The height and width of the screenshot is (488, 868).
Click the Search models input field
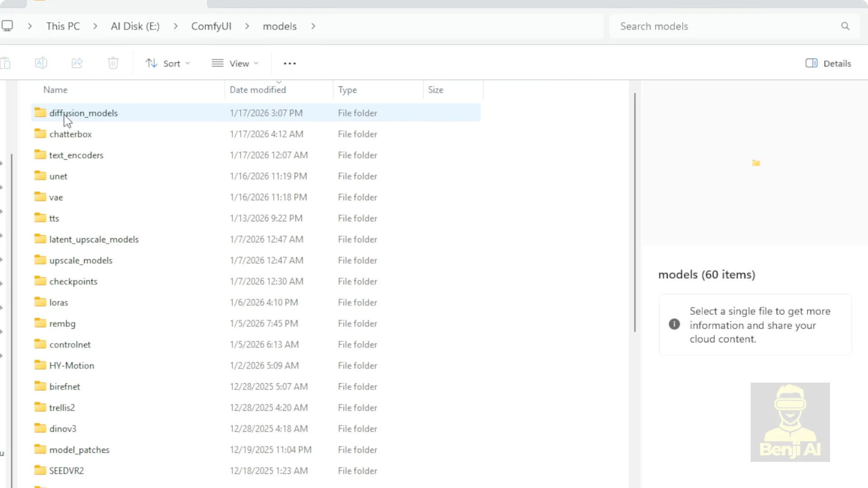pos(723,26)
